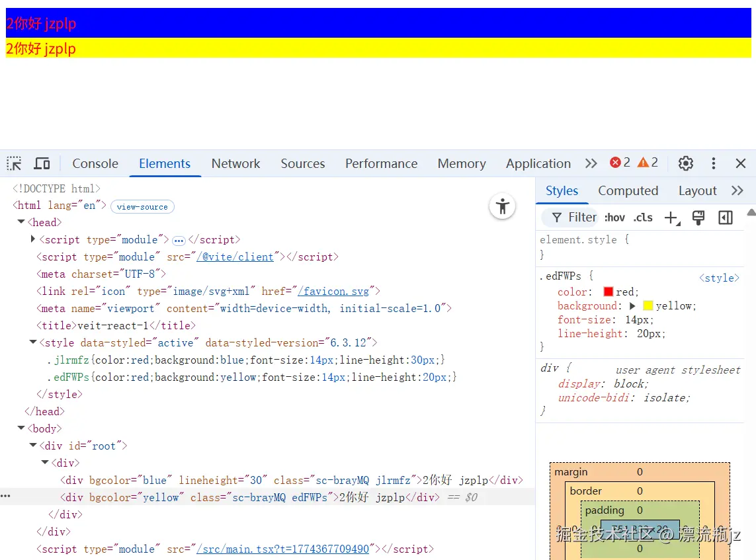Viewport: 756px width, 560px height.
Task: Click the 2 errors badge
Action: 619,162
